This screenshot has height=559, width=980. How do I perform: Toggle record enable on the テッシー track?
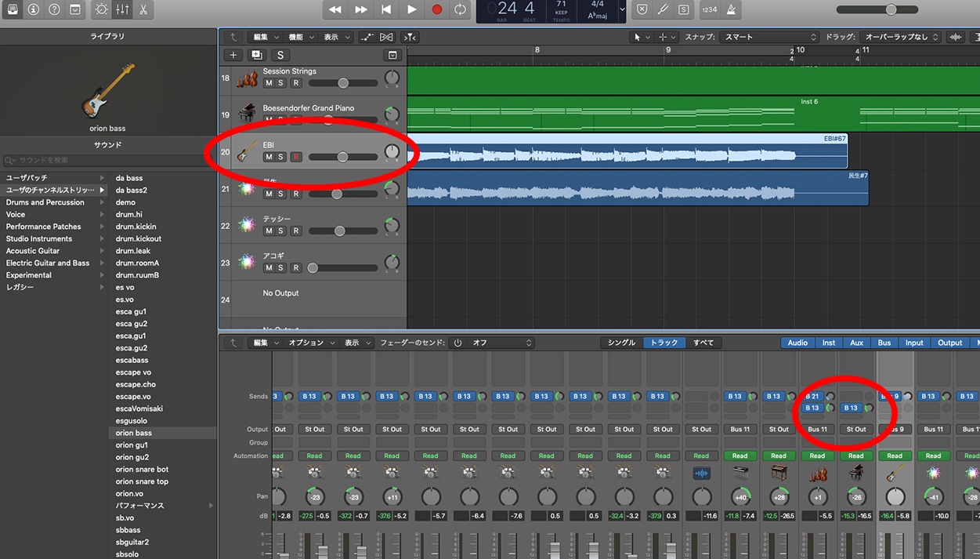click(295, 230)
